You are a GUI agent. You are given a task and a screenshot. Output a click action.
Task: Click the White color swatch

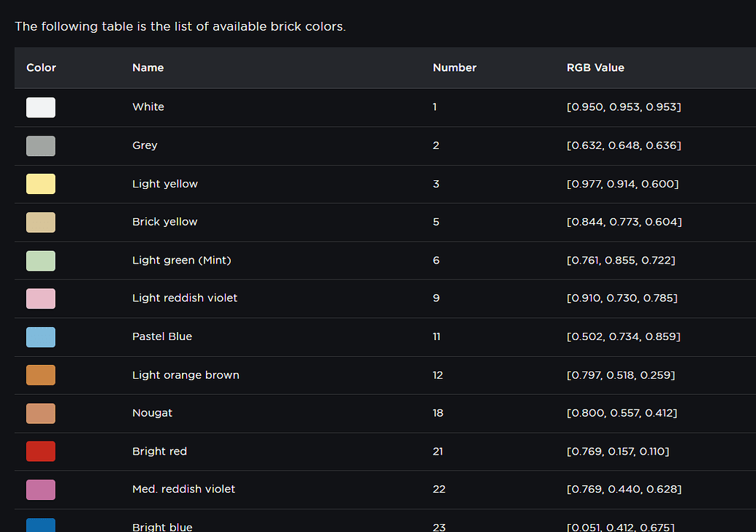[40, 107]
